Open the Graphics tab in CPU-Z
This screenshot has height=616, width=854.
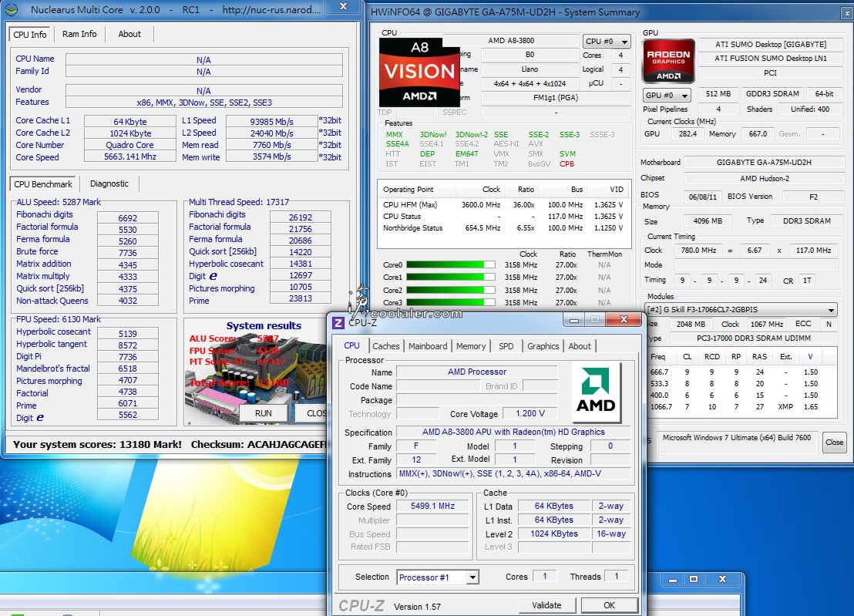tap(543, 346)
